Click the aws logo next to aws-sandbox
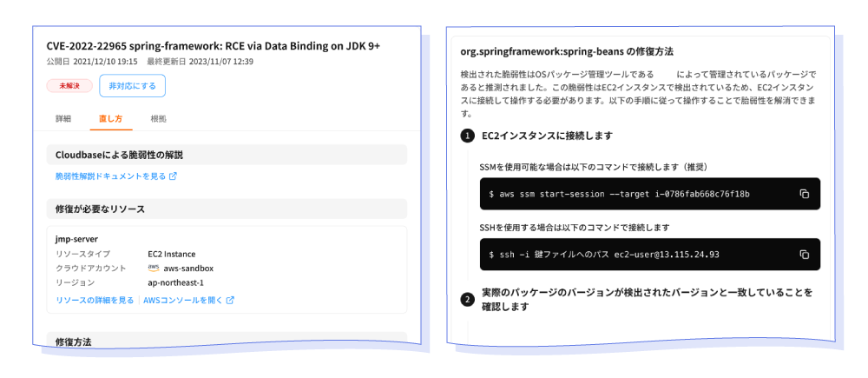Viewport: 868px width, 378px height. (x=154, y=268)
